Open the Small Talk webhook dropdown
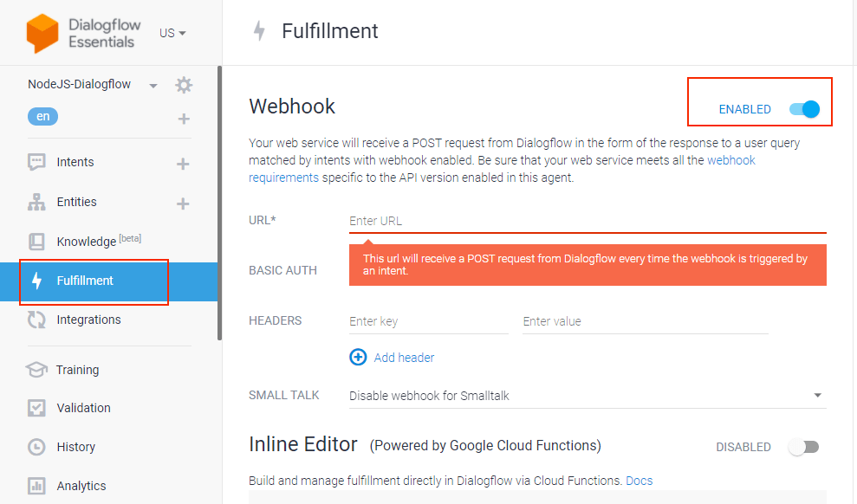Image resolution: width=857 pixels, height=504 pixels. (588, 396)
